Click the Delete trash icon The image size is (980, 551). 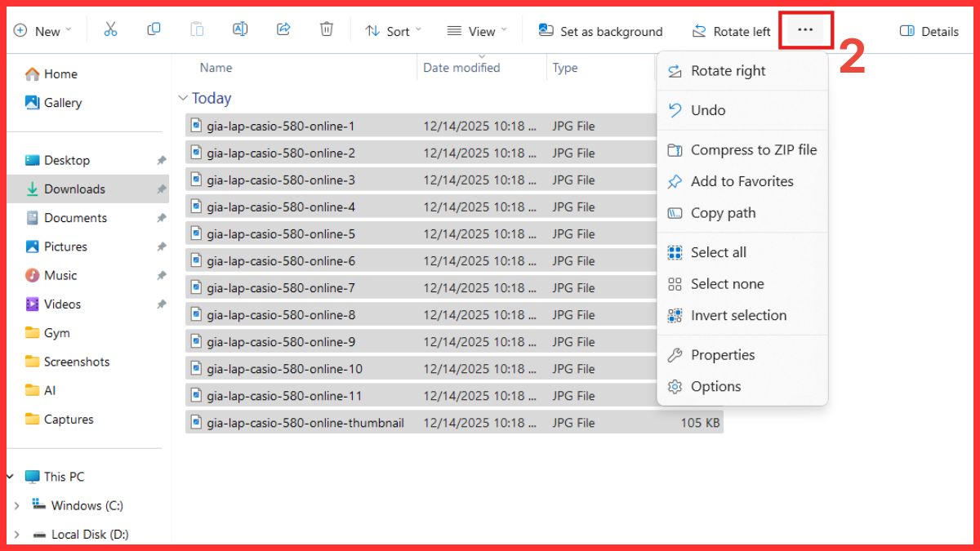click(327, 29)
